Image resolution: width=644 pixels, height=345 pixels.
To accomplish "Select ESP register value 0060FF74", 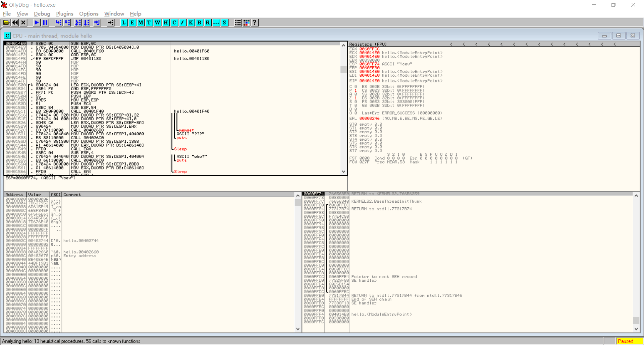I will coord(369,64).
